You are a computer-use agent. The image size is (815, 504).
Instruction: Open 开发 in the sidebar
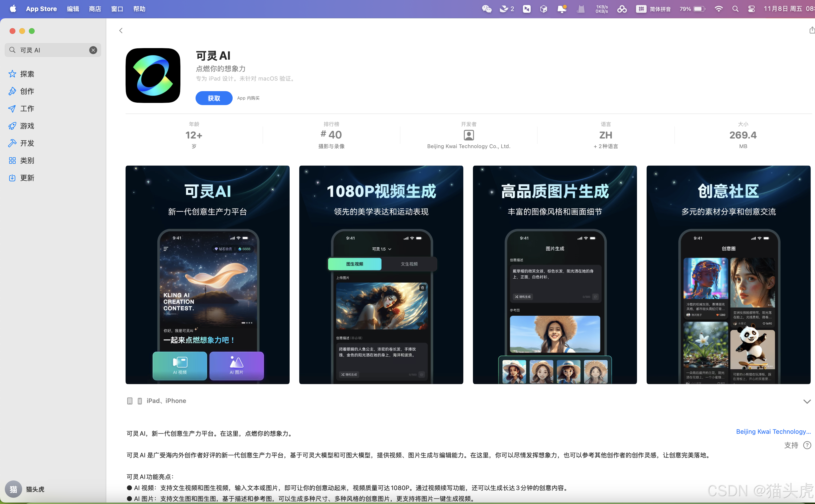21,143
